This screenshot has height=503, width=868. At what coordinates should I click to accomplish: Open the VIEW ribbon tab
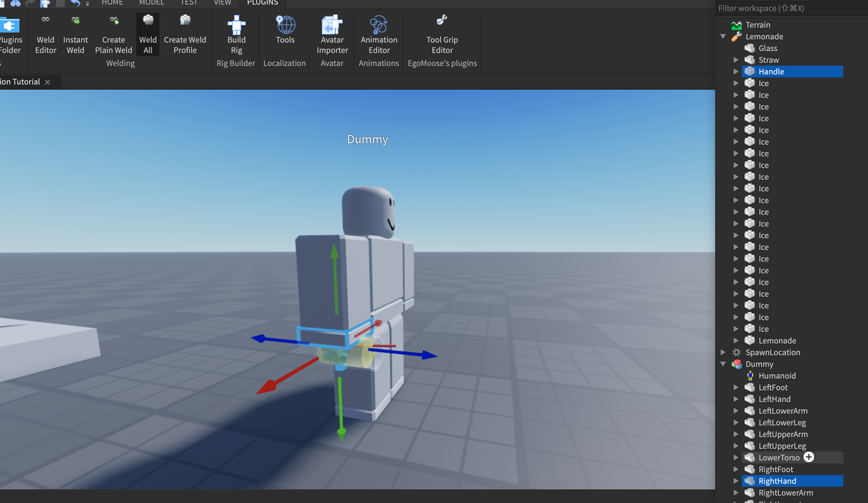[223, 3]
